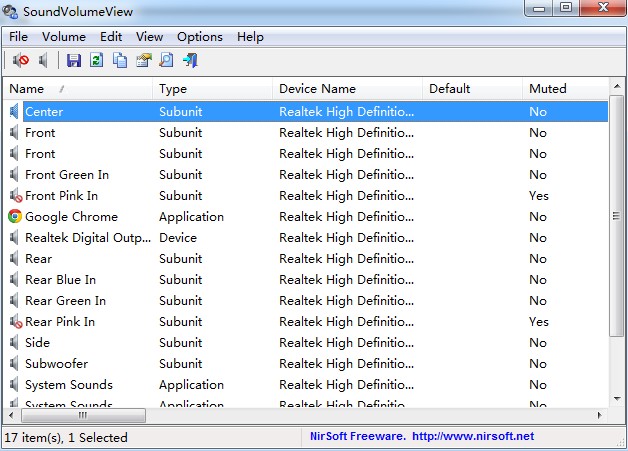Click the muted speaker icon beside Front Pink In
The width and height of the screenshot is (628, 451).
click(16, 195)
